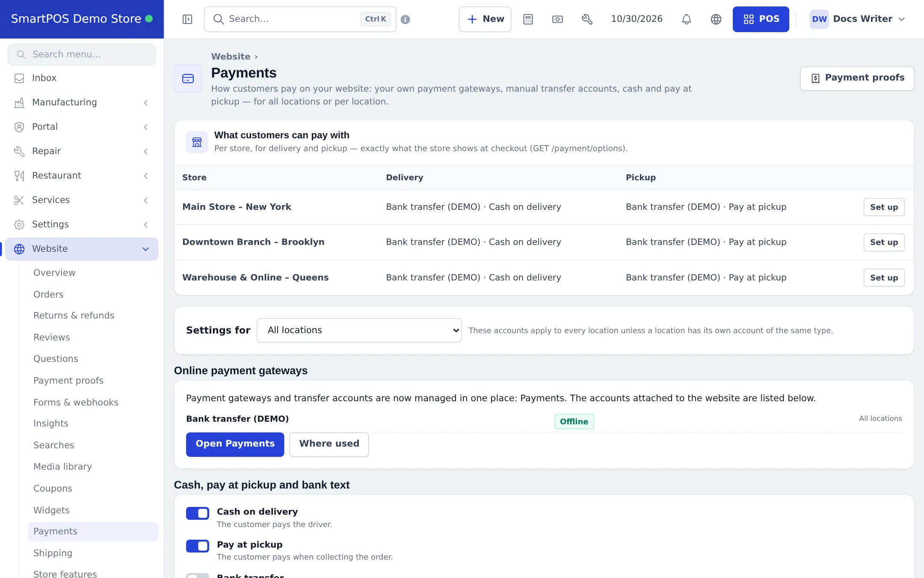The height and width of the screenshot is (578, 924).
Task: Toggle the Cash on delivery switch
Action: [x=198, y=513]
